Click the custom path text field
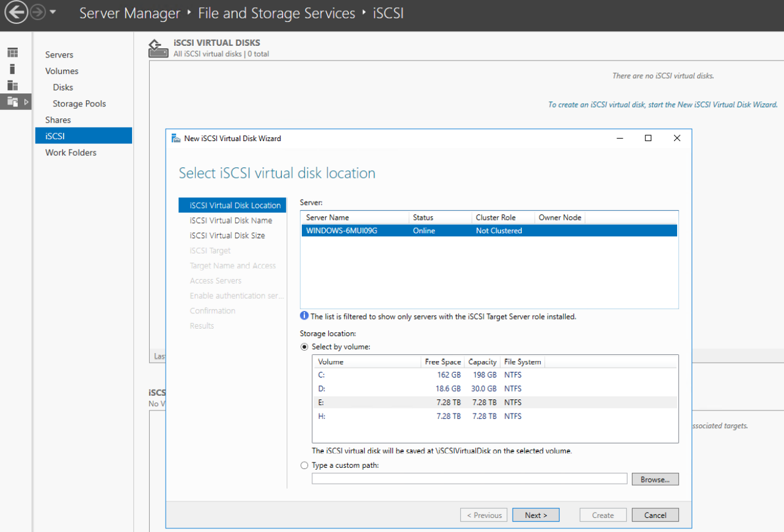 pyautogui.click(x=469, y=479)
